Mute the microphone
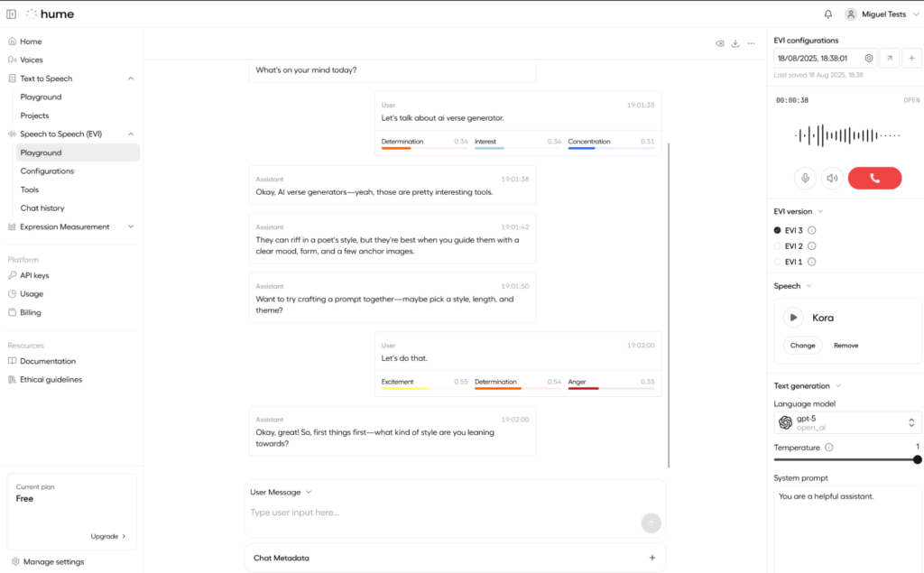 (806, 178)
